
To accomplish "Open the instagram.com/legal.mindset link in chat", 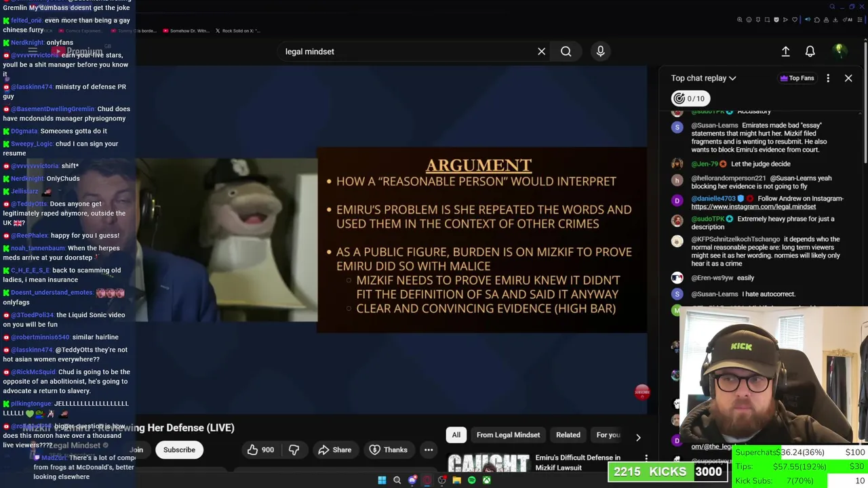I will pos(753,207).
